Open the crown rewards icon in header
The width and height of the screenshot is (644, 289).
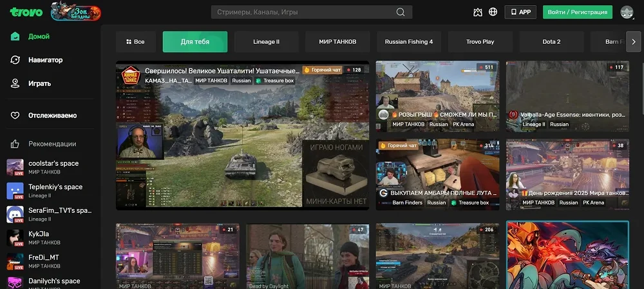point(477,12)
